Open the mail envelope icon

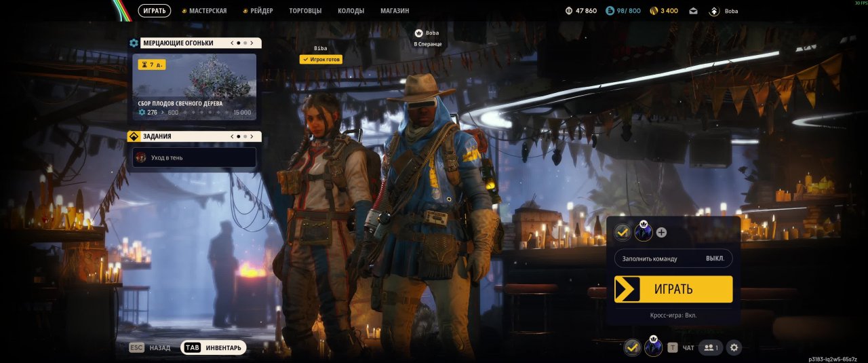point(693,11)
